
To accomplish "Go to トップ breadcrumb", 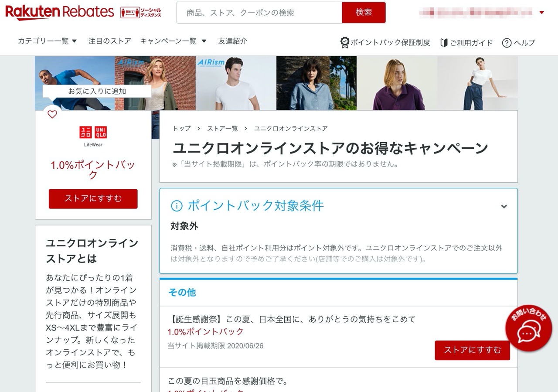I will [x=182, y=129].
